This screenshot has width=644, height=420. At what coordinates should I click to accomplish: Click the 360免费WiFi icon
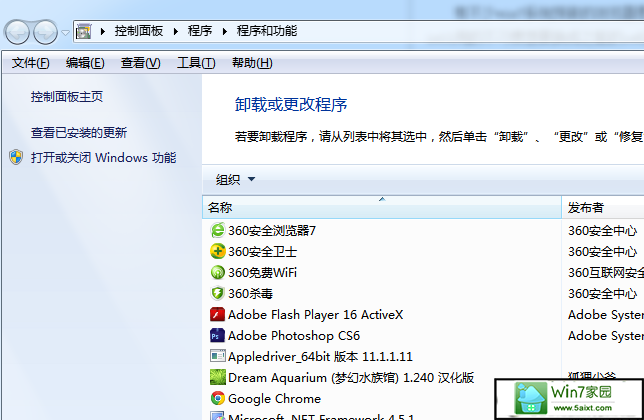tap(218, 272)
